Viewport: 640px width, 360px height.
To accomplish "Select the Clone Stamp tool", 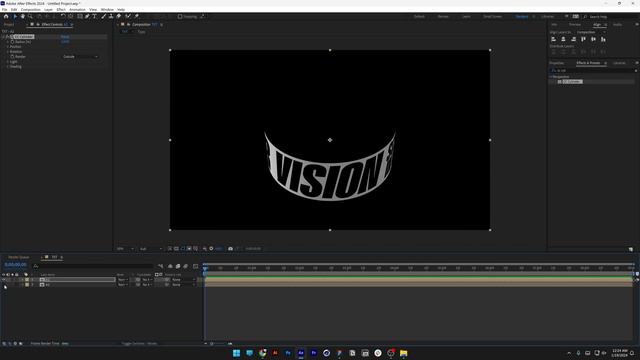I will (x=111, y=16).
